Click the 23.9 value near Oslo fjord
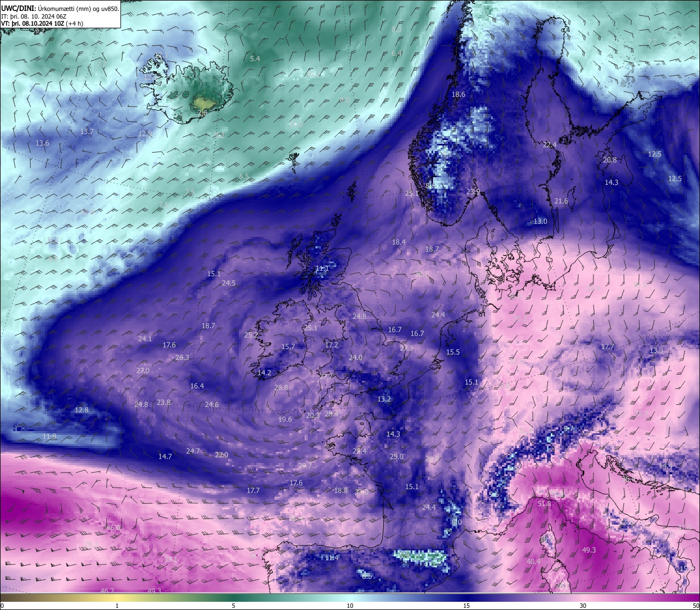The image size is (700, 610). coord(473,191)
